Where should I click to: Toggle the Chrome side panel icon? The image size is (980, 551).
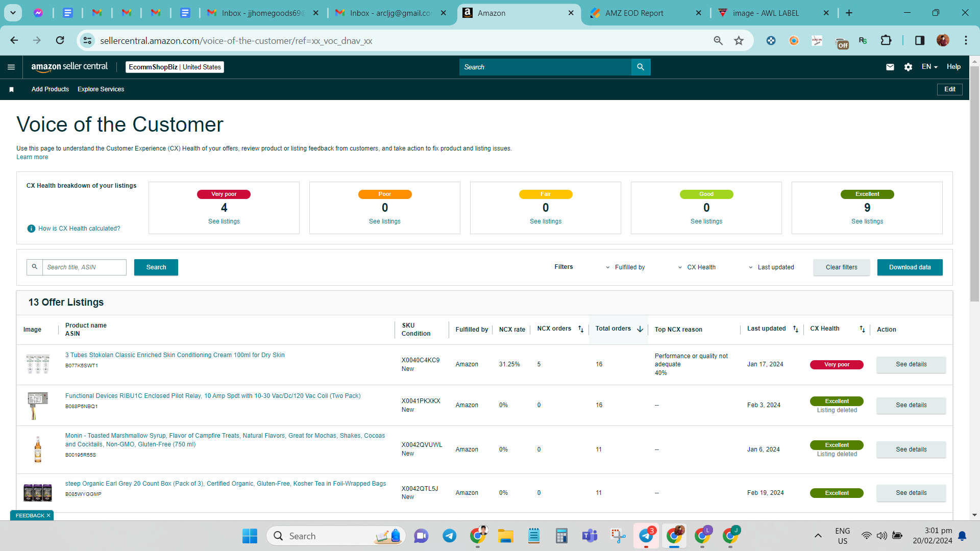pos(920,40)
